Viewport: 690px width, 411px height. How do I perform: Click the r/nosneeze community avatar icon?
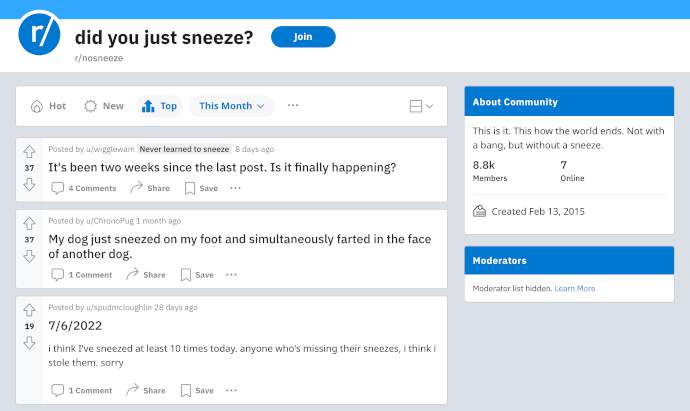coord(39,33)
